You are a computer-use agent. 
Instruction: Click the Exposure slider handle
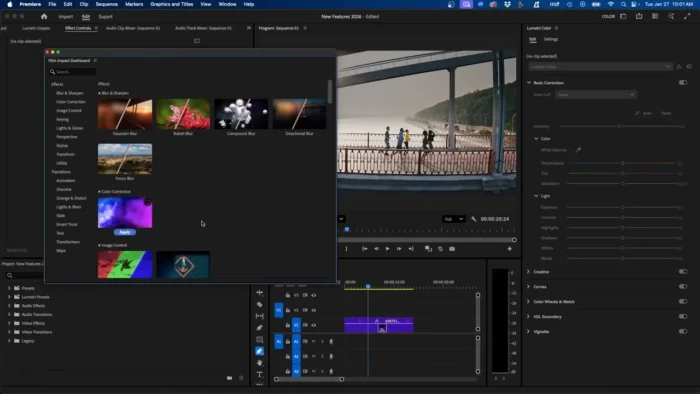[623, 207]
